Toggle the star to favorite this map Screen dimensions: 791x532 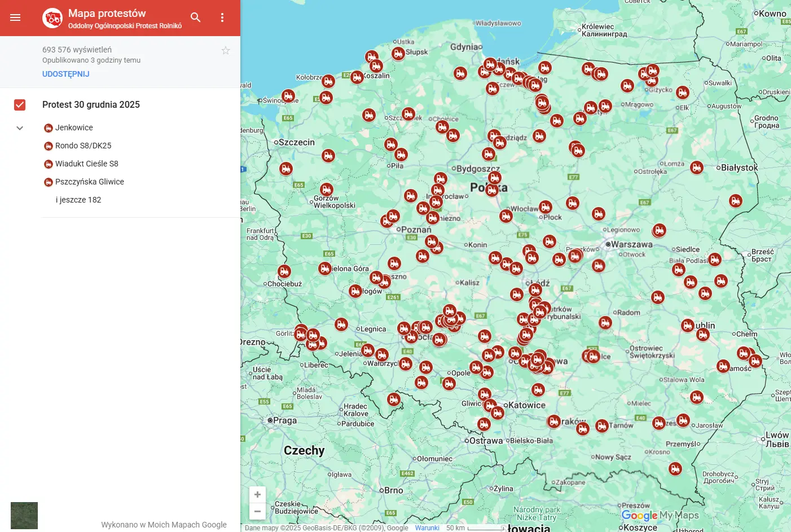click(x=226, y=50)
